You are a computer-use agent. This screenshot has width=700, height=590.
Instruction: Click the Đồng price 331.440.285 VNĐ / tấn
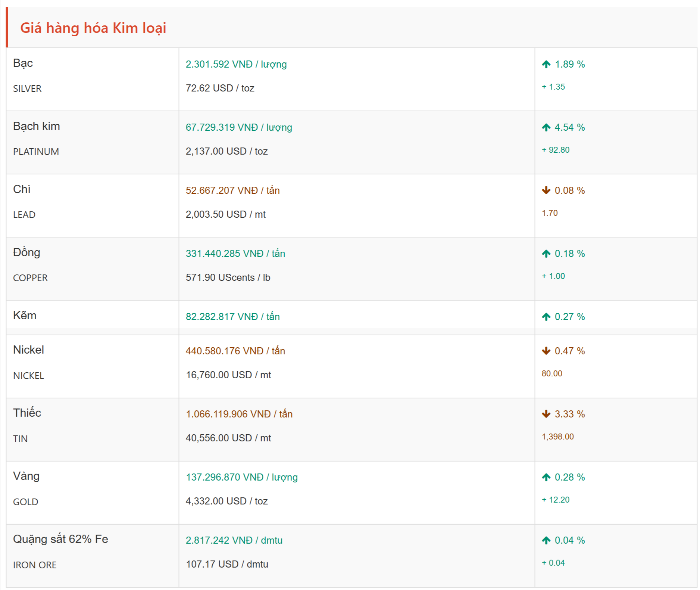click(x=235, y=254)
